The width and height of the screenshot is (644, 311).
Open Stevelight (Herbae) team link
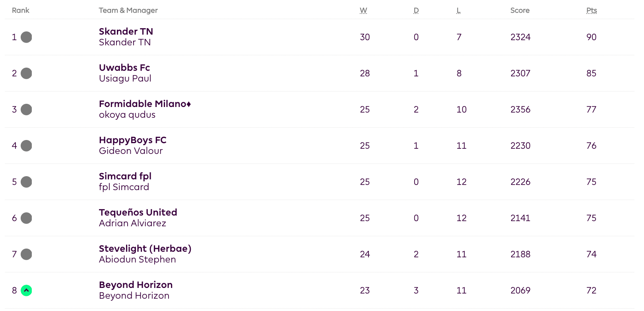click(x=145, y=249)
